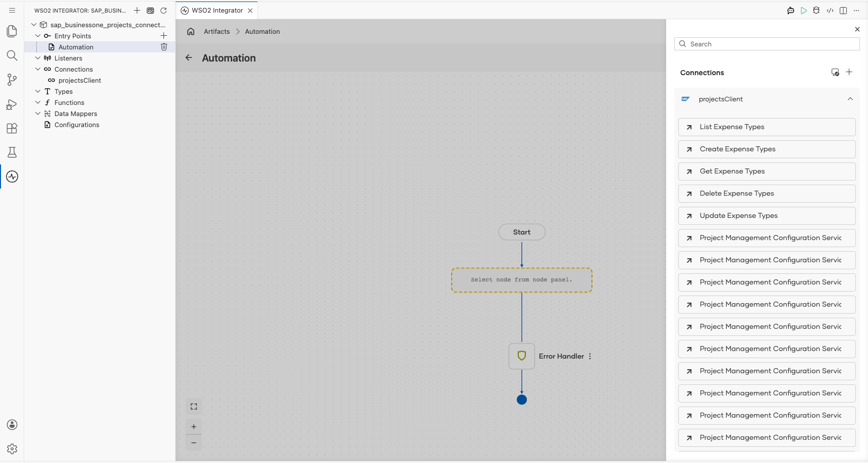Refresh the WSO2 Integrator project tree

[x=164, y=11]
